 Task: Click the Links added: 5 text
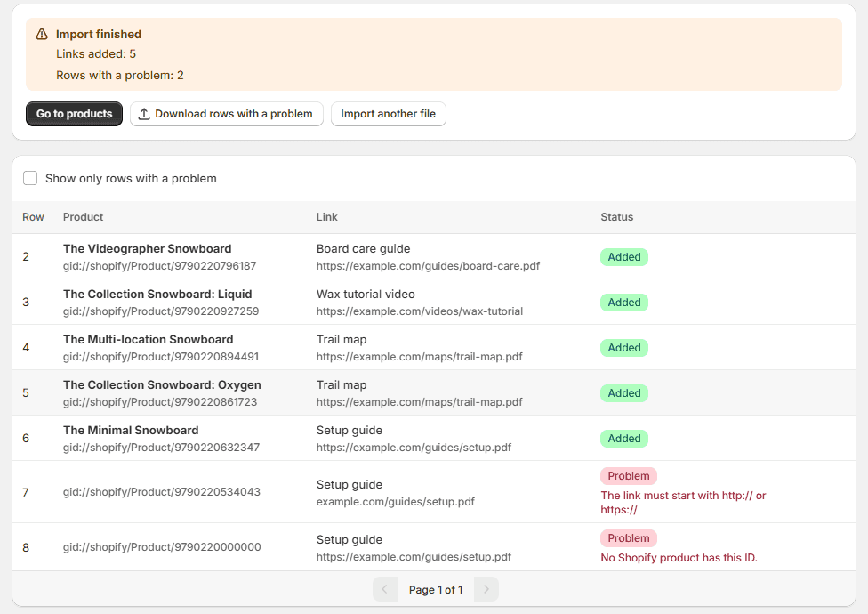[x=96, y=53]
